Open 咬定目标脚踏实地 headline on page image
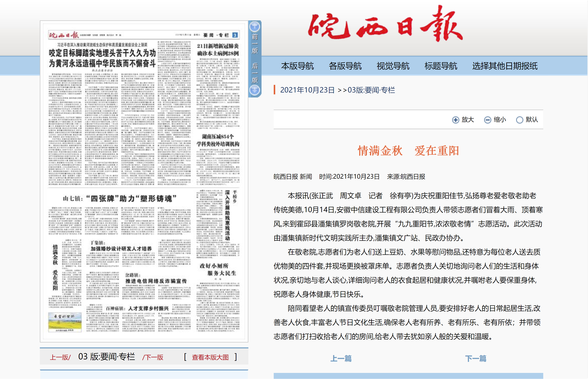The height and width of the screenshot is (379, 588). tap(102, 58)
